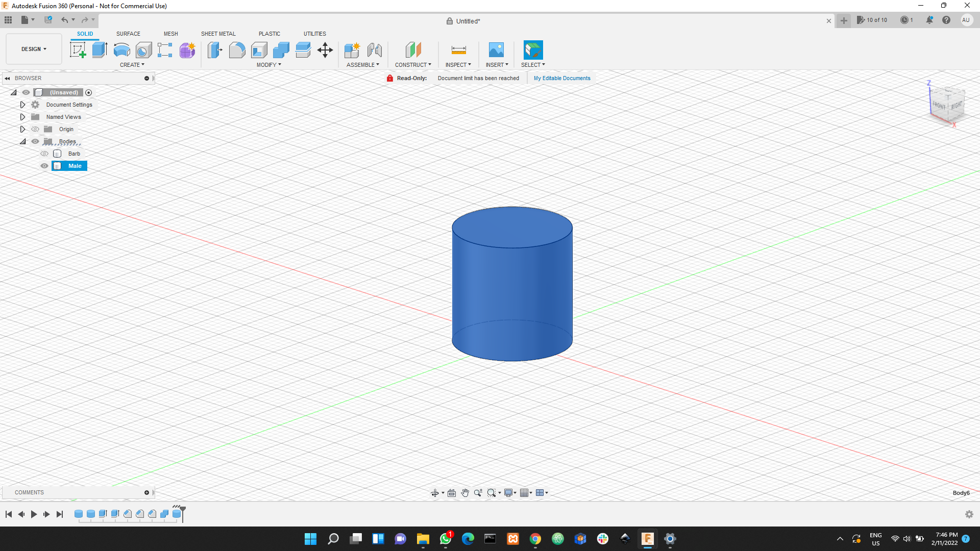
Task: Select the Revolve tool
Action: [x=121, y=49]
